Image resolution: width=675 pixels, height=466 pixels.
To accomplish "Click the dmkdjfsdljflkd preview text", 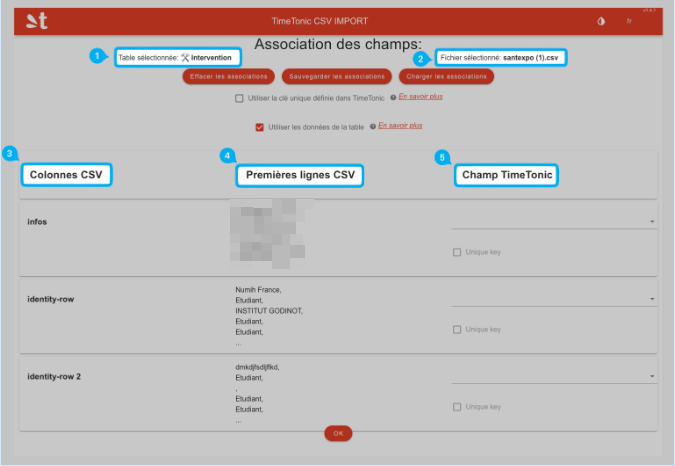I will click(257, 367).
